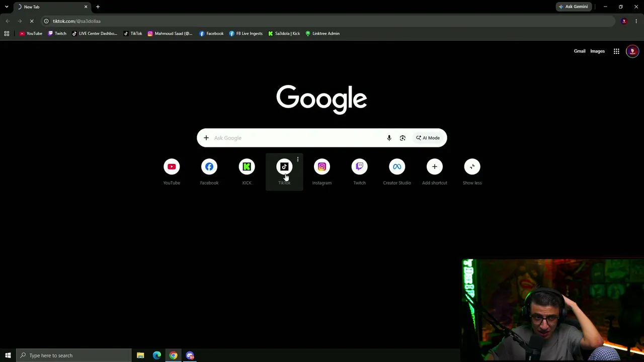This screenshot has height=362, width=644.
Task: Open the Google apps grid
Action: click(x=616, y=51)
